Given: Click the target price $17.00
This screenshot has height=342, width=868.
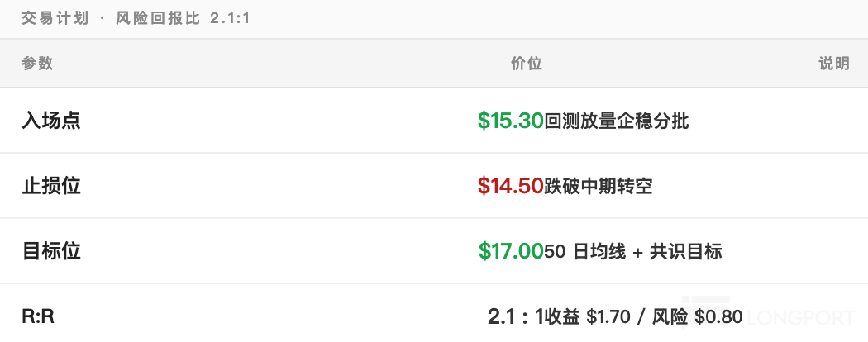Looking at the screenshot, I should [x=511, y=250].
